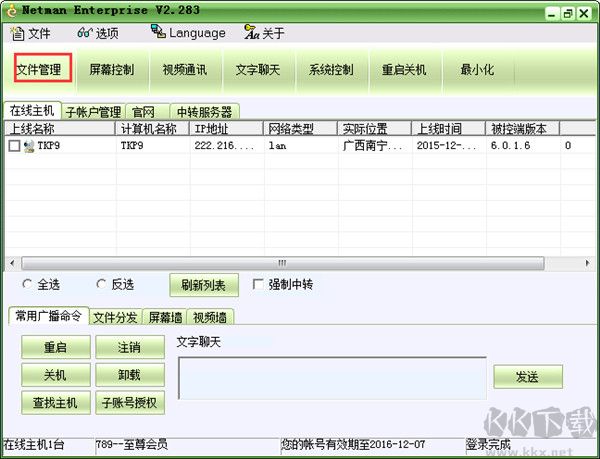Open 文字聊天 toolbar button

(258, 70)
